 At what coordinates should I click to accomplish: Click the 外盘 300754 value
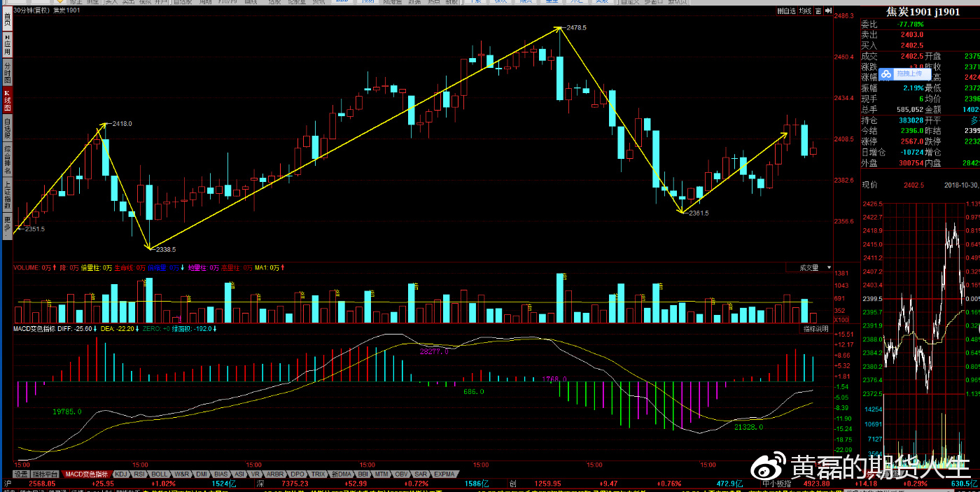point(910,162)
